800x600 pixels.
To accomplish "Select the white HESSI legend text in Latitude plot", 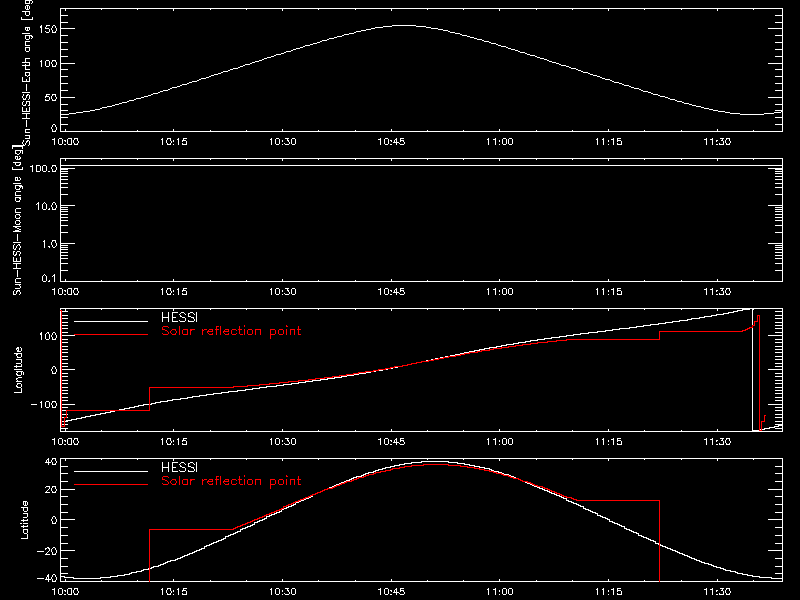I will (179, 467).
